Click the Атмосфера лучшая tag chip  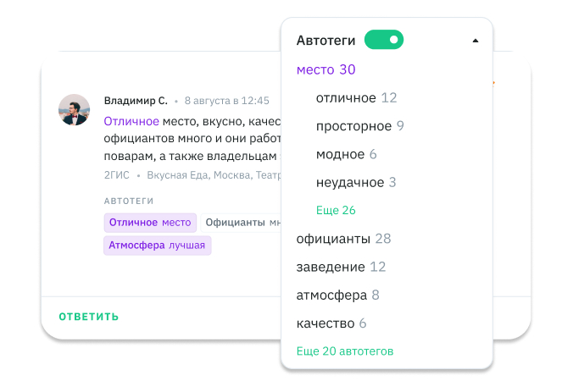click(x=157, y=246)
